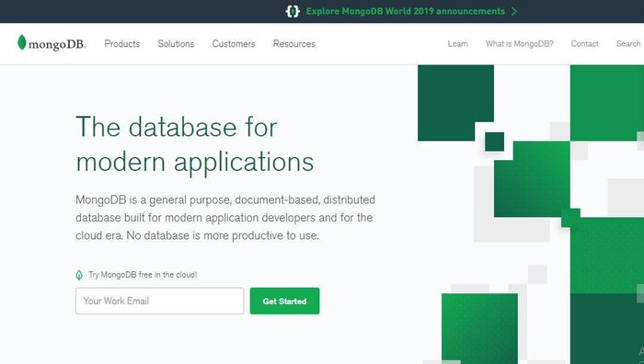Click the MongoDB is a general purpose paragraph
Image resolution: width=644 pixels, height=364 pixels.
coord(225,218)
